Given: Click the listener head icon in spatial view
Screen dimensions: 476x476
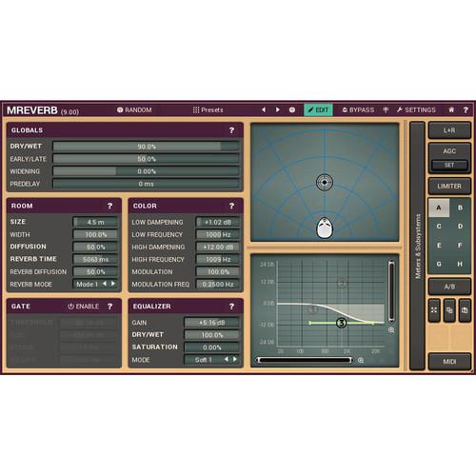Looking at the screenshot, I should click(x=325, y=228).
